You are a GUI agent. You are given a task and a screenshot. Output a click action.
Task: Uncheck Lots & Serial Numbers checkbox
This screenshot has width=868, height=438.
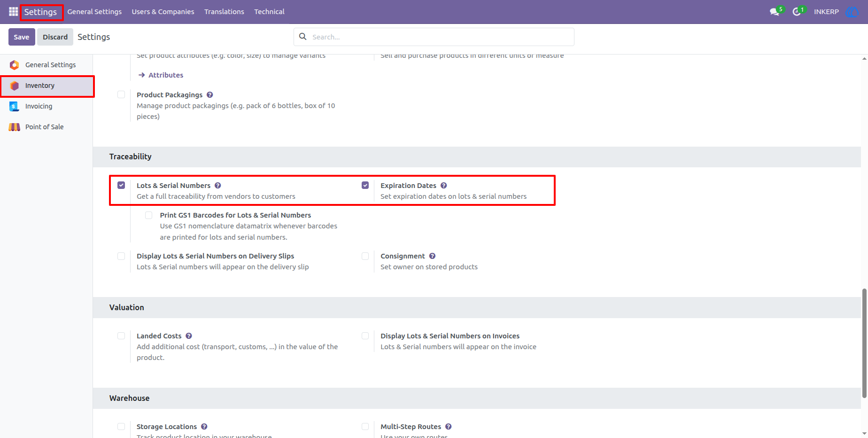pyautogui.click(x=121, y=185)
